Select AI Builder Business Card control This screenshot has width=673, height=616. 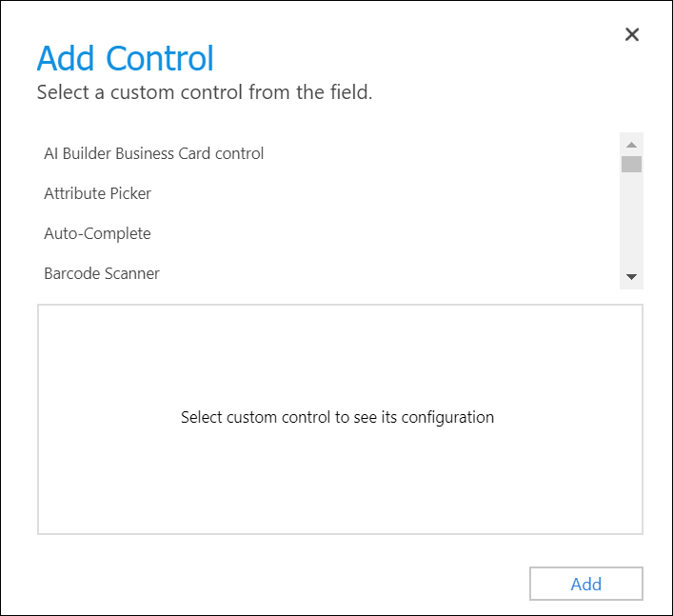click(x=328, y=153)
